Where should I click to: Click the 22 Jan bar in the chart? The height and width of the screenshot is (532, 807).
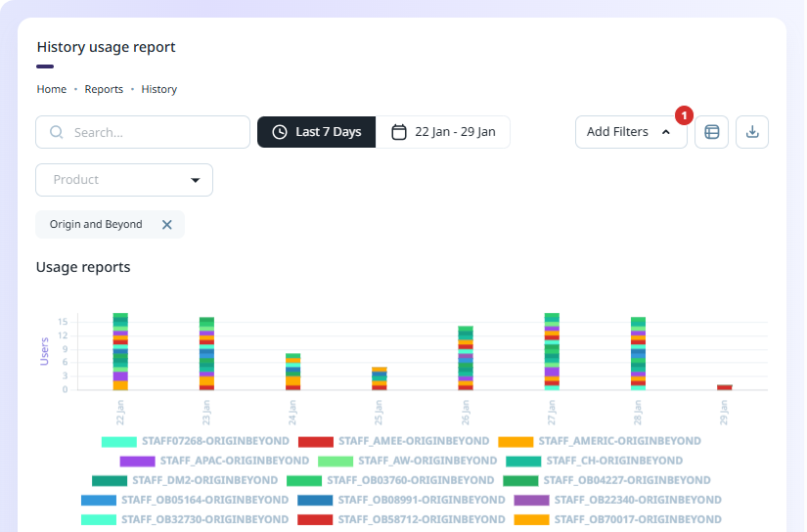[120, 351]
